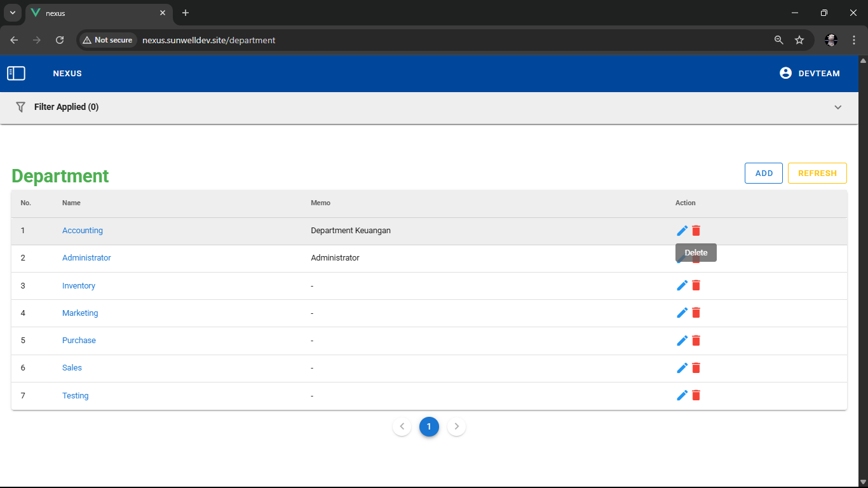
Task: Open a new browser tab
Action: pos(186,13)
